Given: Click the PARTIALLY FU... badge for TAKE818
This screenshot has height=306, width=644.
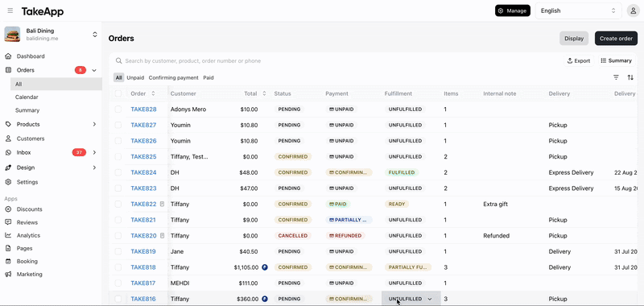Looking at the screenshot, I should click(408, 267).
